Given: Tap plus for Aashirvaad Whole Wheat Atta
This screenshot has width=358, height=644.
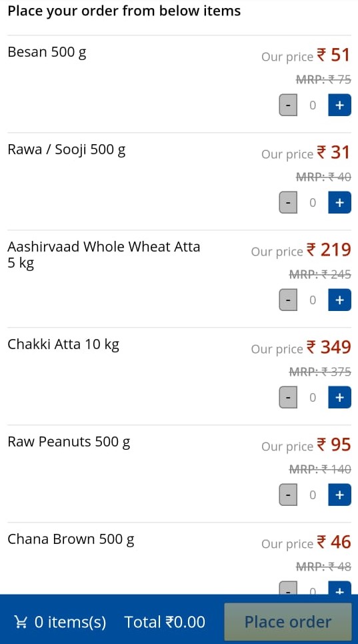Looking at the screenshot, I should click(x=339, y=300).
